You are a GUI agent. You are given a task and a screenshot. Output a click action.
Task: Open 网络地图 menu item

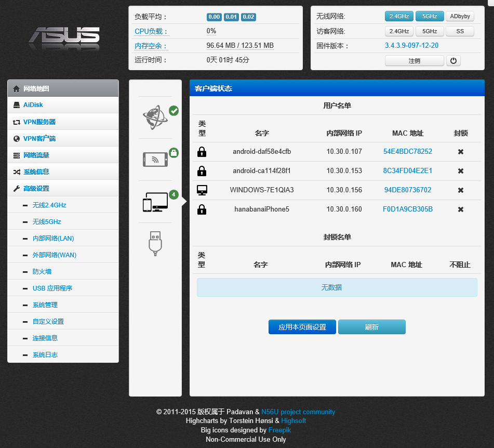click(63, 88)
